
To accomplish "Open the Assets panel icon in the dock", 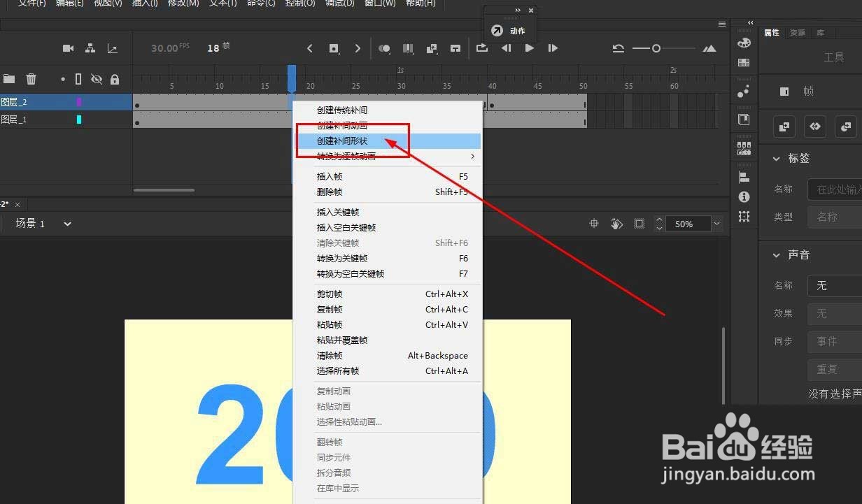I will pyautogui.click(x=744, y=120).
